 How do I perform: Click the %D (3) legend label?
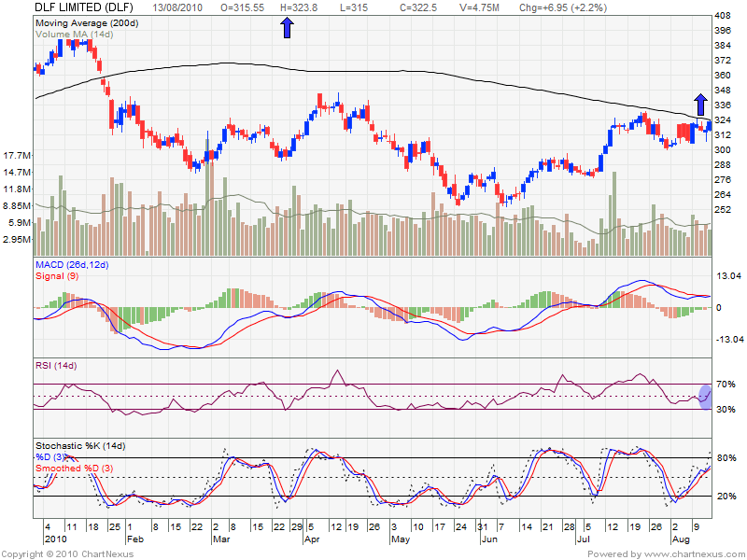(x=53, y=456)
